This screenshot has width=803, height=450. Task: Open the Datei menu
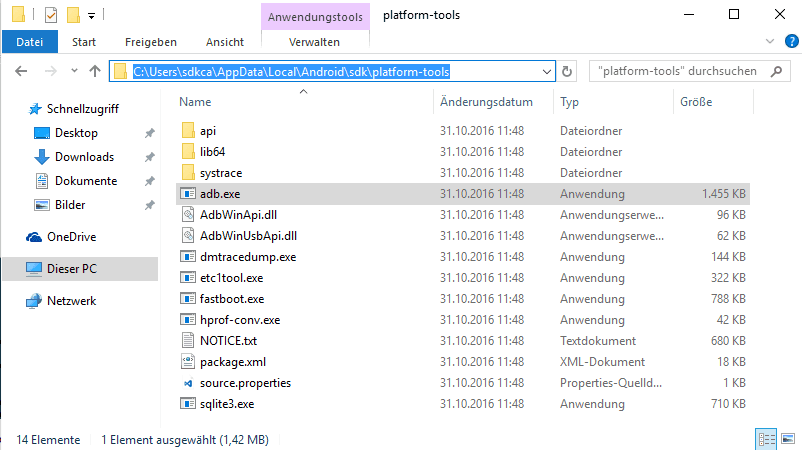click(x=30, y=42)
